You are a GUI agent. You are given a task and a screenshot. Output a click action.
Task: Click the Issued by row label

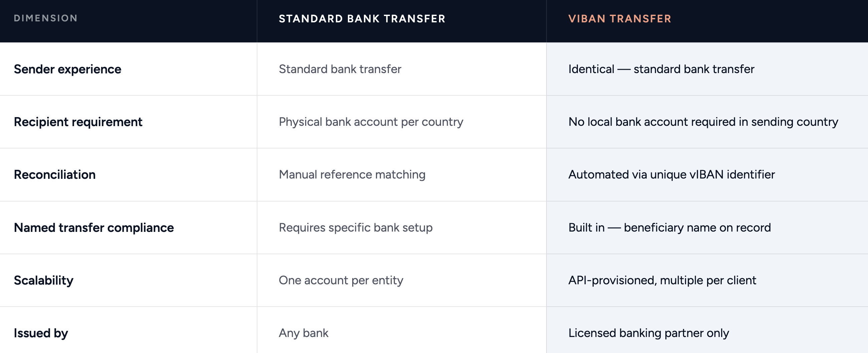pos(41,333)
